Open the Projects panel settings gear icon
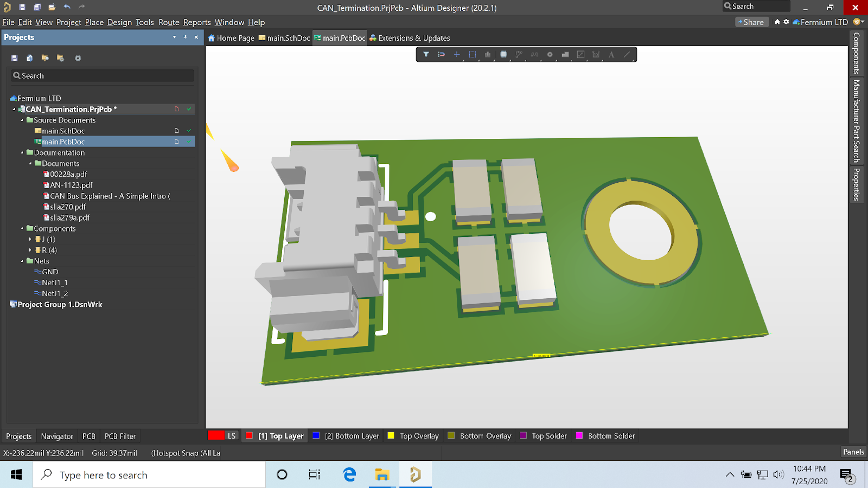Screen dimensions: 868x488 78,58
